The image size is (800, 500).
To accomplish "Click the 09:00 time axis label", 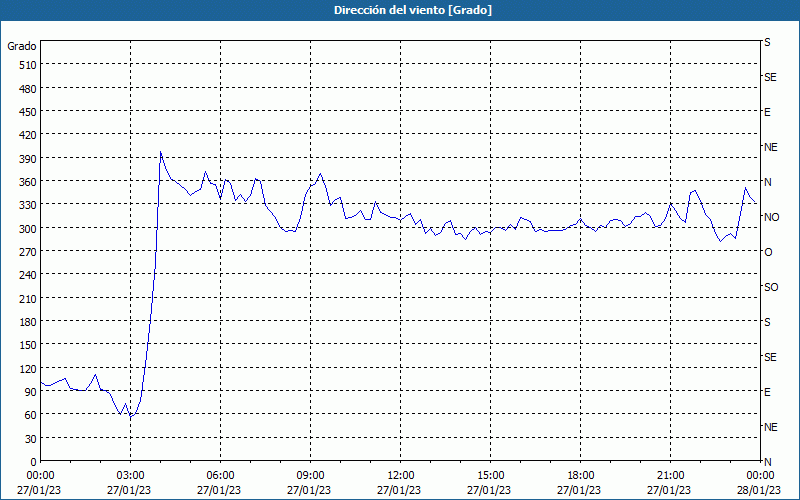I will (311, 476).
